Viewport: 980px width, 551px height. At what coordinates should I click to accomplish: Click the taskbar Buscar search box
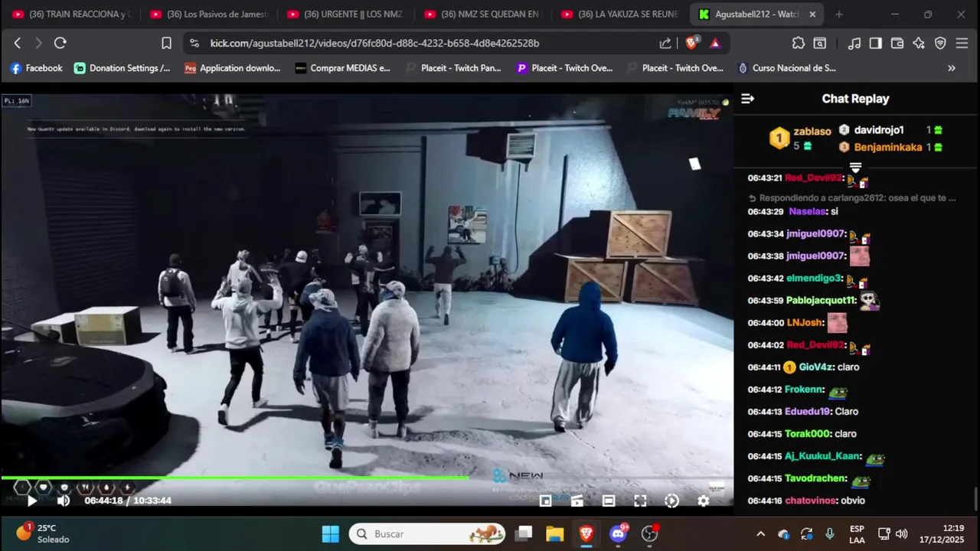(427, 533)
